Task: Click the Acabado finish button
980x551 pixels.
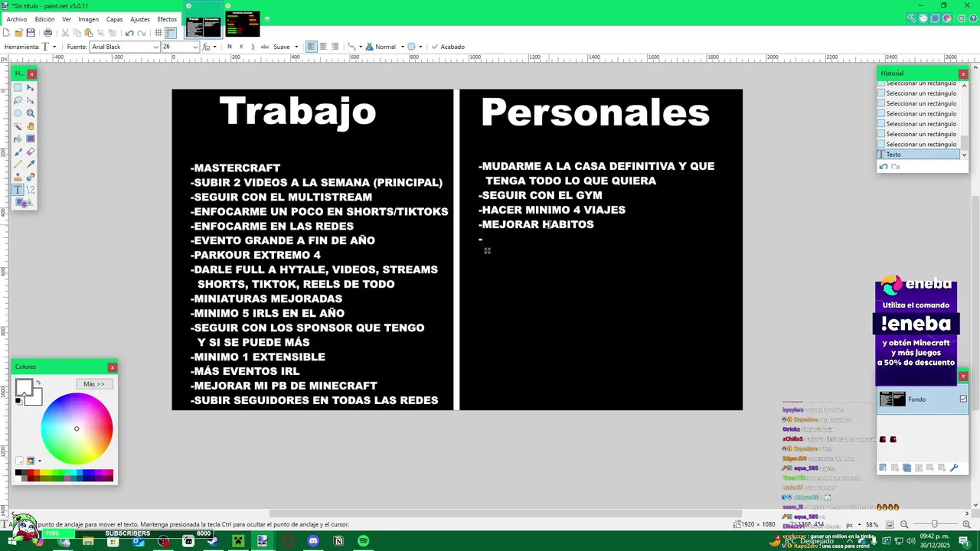Action: pos(448,47)
